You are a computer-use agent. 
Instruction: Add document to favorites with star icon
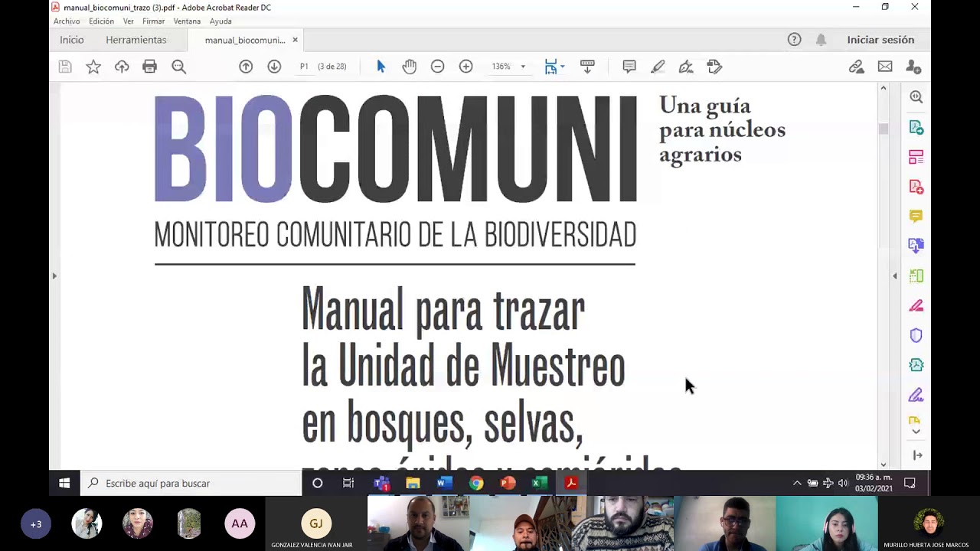(x=93, y=67)
